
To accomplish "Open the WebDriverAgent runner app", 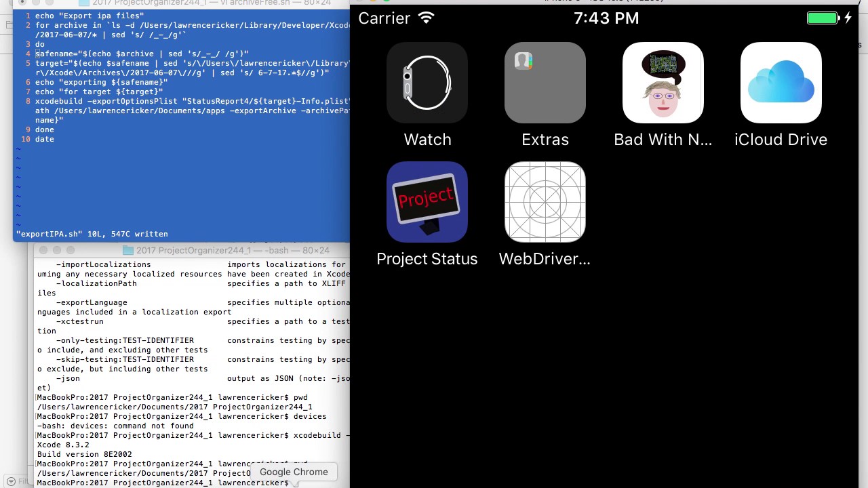I will pyautogui.click(x=545, y=202).
